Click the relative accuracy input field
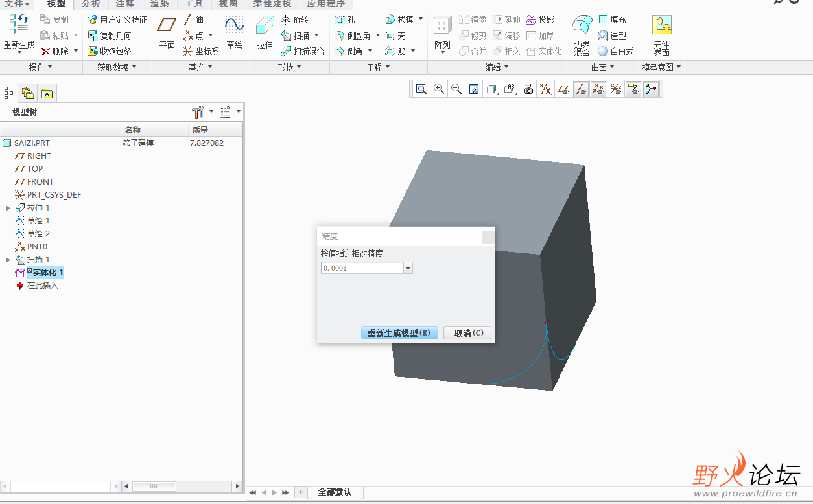813x504 pixels. tap(362, 268)
